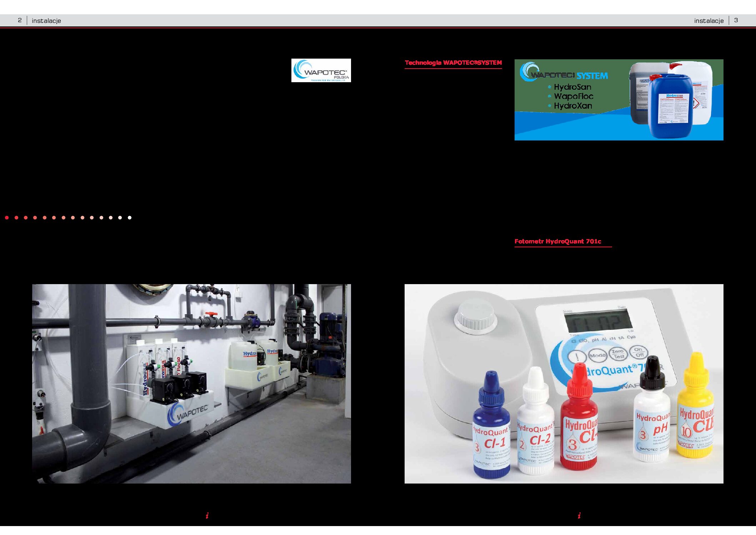Click the WAPOTEC SYSTEM logo in the green banner

[564, 72]
